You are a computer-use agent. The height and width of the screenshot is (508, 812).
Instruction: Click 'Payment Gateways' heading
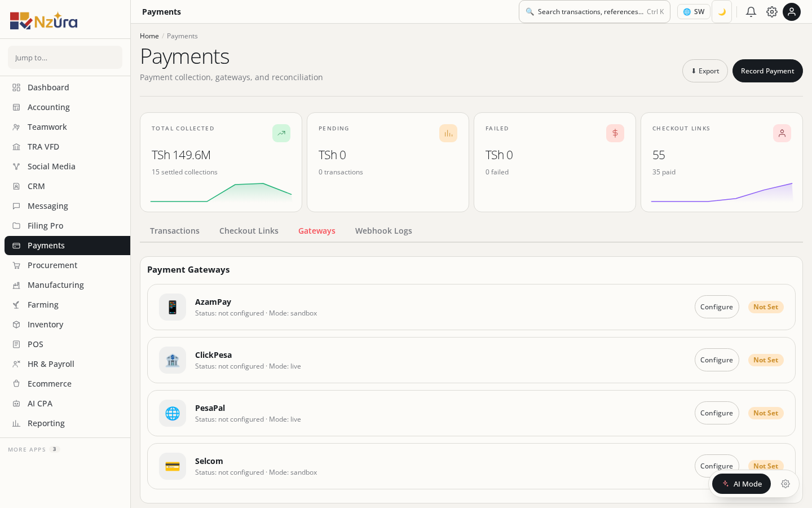tap(188, 270)
